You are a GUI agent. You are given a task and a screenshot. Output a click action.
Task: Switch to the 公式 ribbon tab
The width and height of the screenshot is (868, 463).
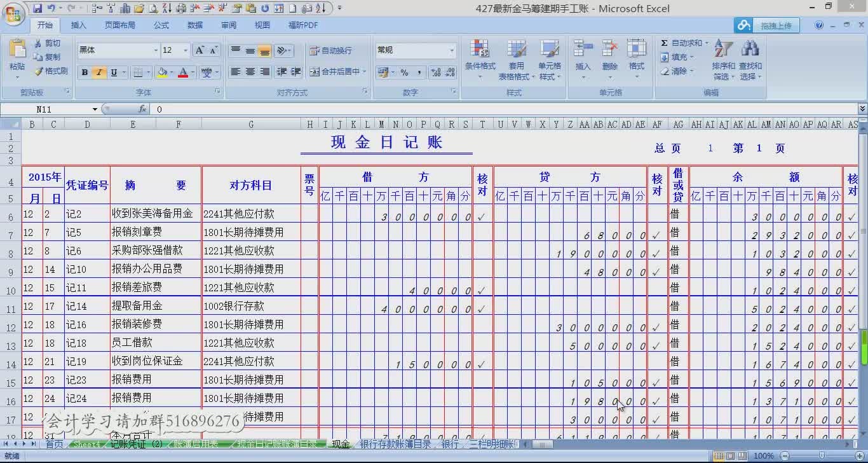161,25
